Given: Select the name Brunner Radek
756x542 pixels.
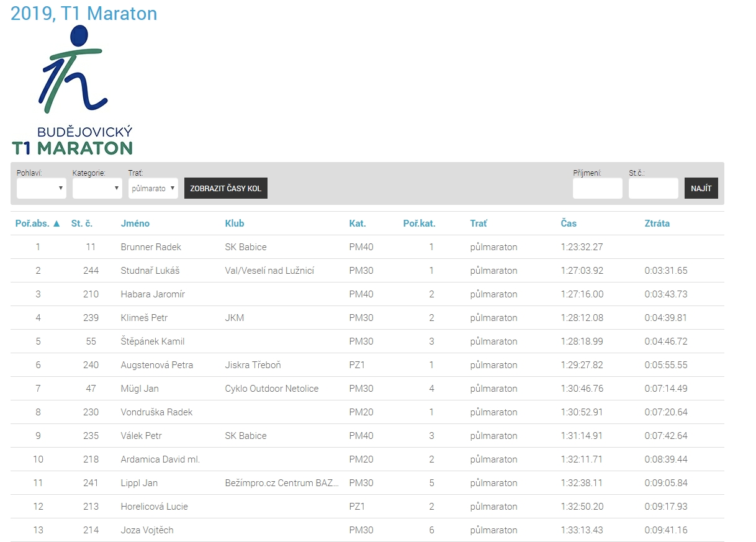Looking at the screenshot, I should [x=151, y=247].
